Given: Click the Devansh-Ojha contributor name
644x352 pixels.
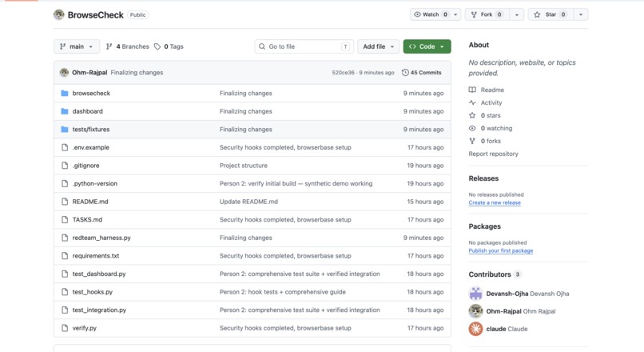Looking at the screenshot, I should tap(507, 294).
